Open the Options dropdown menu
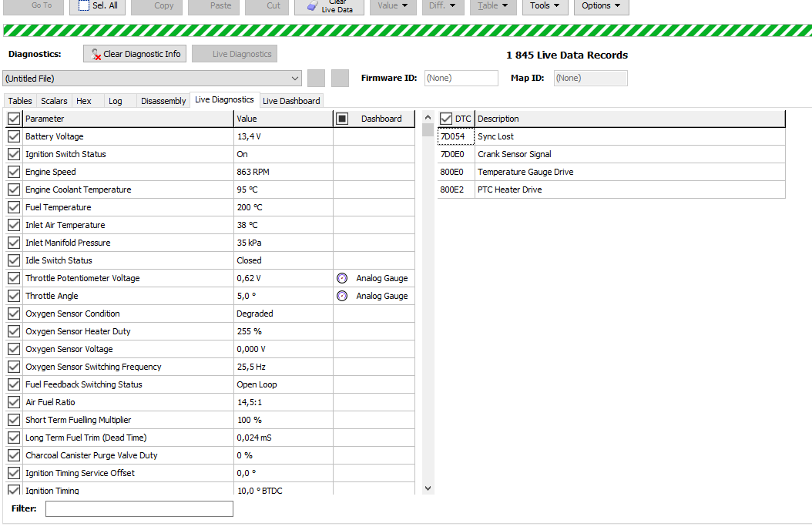The height and width of the screenshot is (530, 812). [x=601, y=5]
